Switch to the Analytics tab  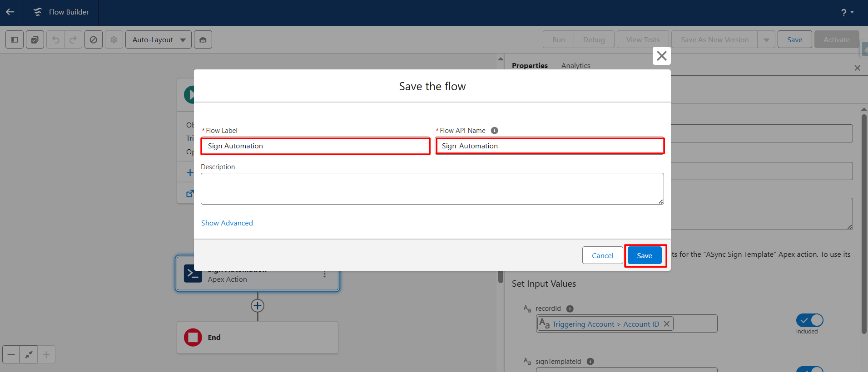pos(575,66)
